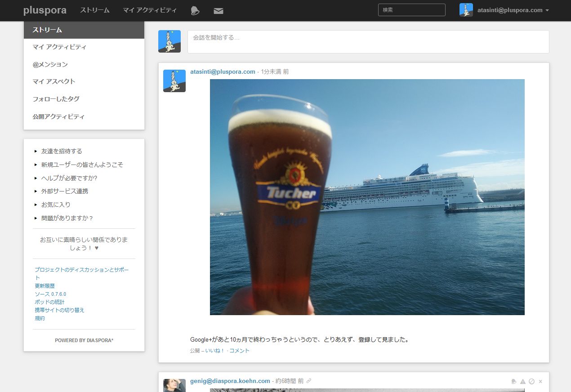Click bell icon on genig post
This screenshot has width=571, height=392.
(514, 381)
